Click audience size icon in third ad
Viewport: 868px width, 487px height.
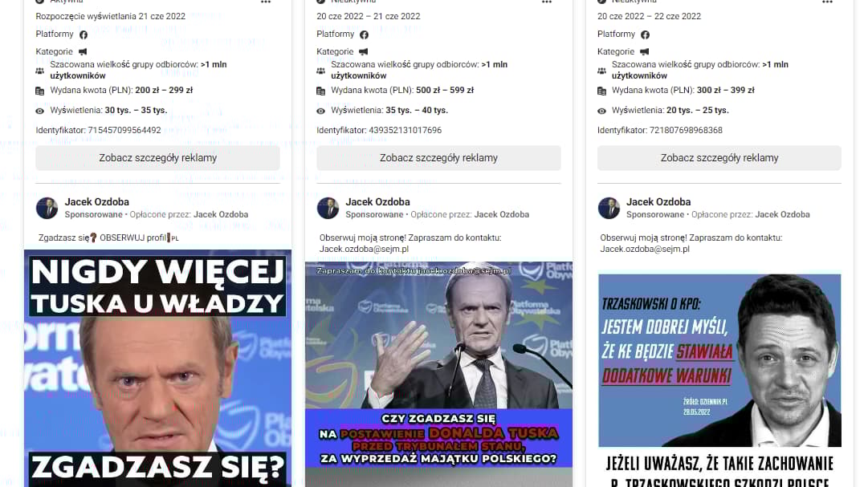coord(601,71)
